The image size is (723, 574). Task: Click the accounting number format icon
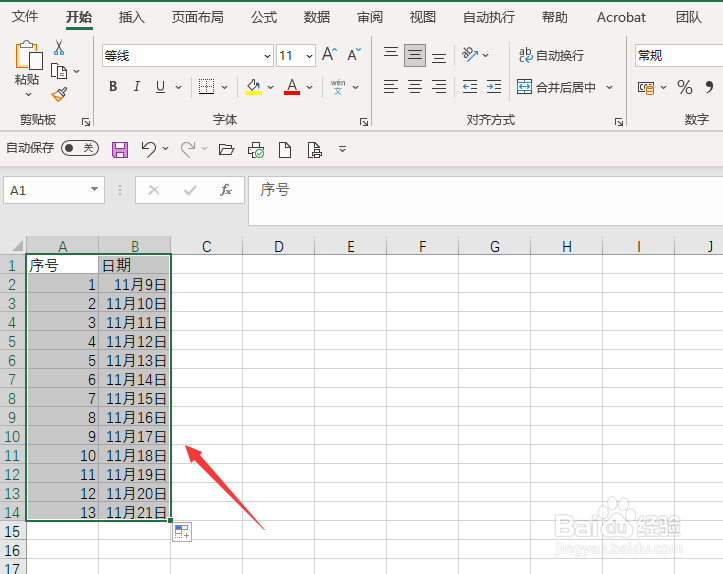click(x=646, y=88)
